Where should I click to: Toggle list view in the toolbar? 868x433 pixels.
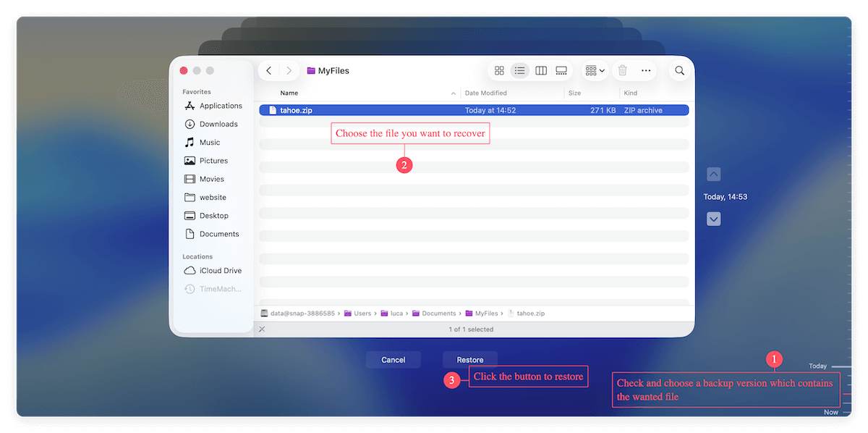520,70
